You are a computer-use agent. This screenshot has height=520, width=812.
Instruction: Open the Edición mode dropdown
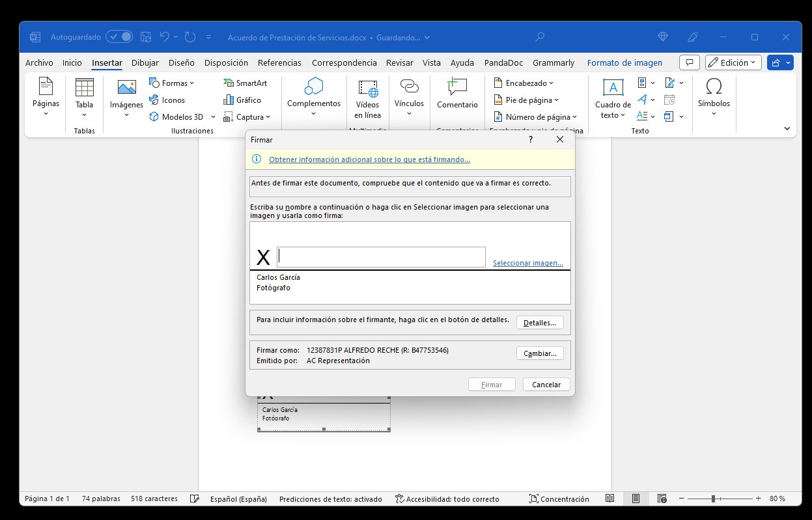(733, 62)
